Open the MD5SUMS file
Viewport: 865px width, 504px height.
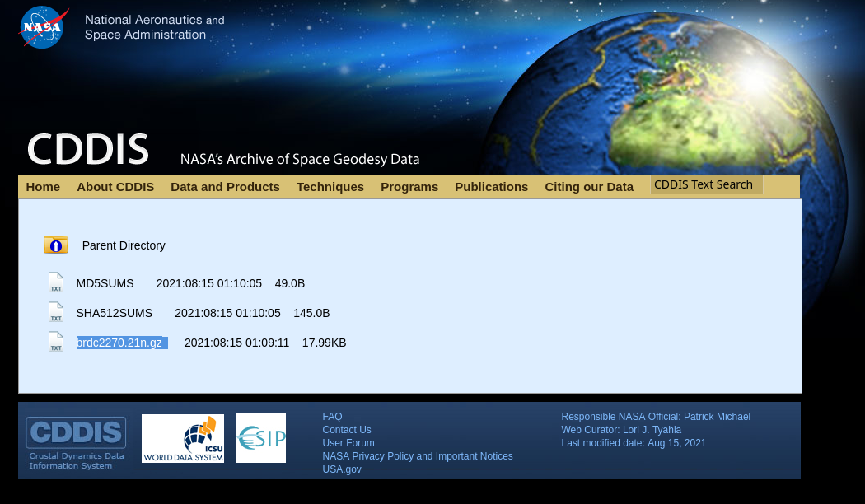(x=105, y=283)
